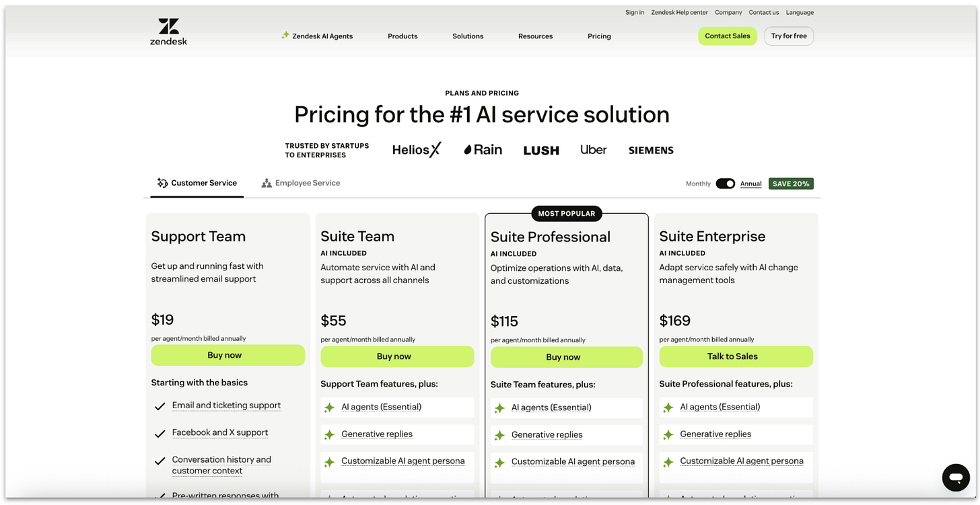
Task: Click sparkle icon for Suite Enterprise AI agents (Essential)
Action: (668, 407)
